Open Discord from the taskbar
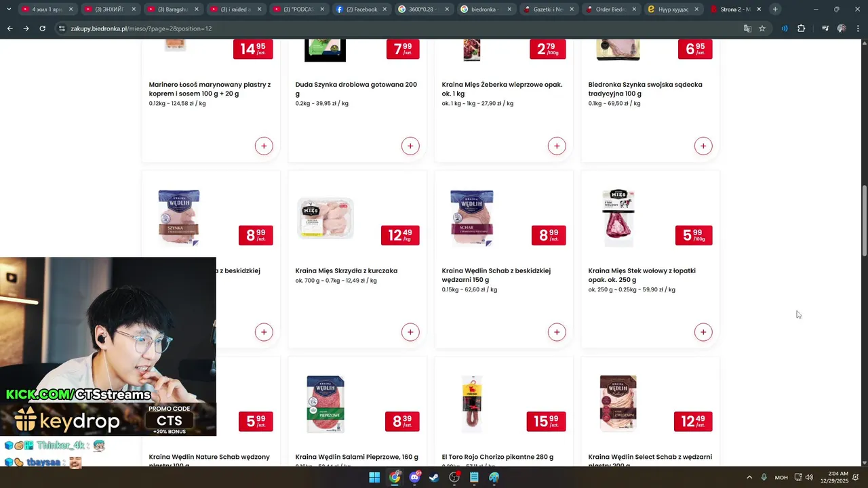Image resolution: width=868 pixels, height=488 pixels. click(x=414, y=477)
